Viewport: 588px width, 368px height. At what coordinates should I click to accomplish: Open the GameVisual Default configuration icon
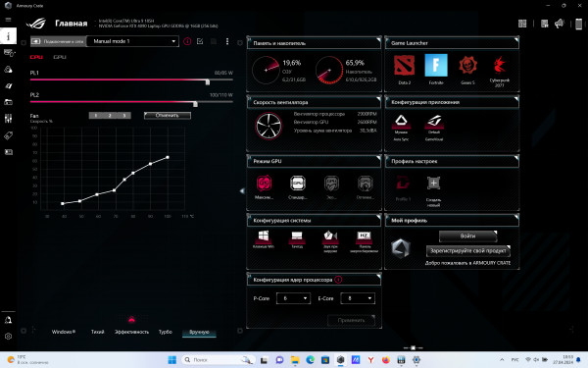(434, 121)
